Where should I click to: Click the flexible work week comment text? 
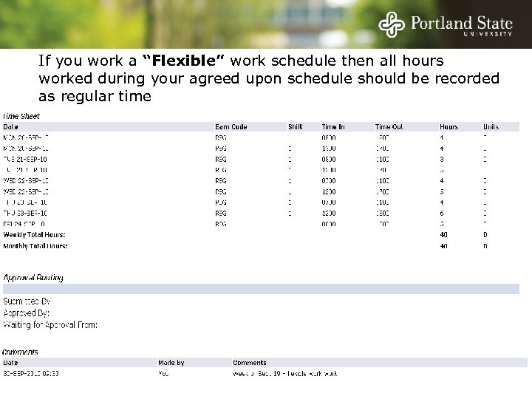(285, 373)
